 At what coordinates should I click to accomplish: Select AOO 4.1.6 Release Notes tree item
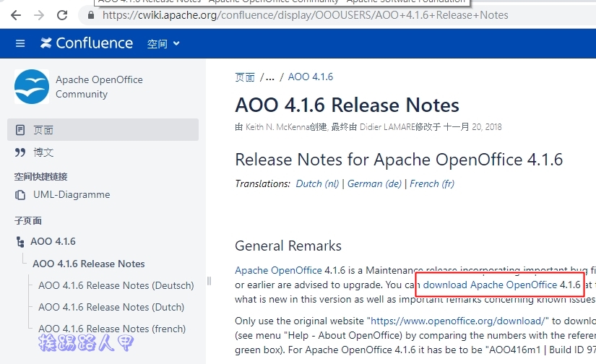(x=89, y=264)
